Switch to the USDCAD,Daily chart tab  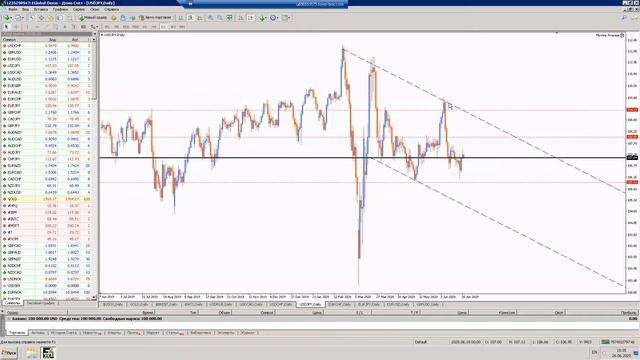pyautogui.click(x=251, y=304)
